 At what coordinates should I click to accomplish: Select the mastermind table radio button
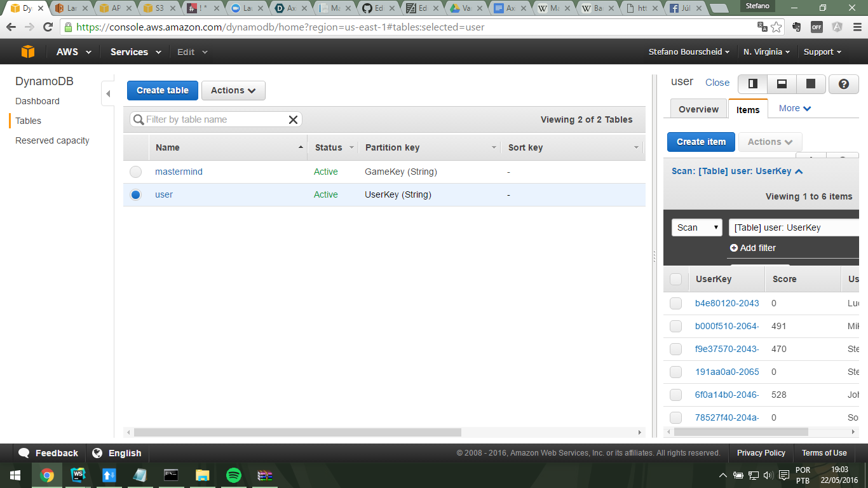135,172
